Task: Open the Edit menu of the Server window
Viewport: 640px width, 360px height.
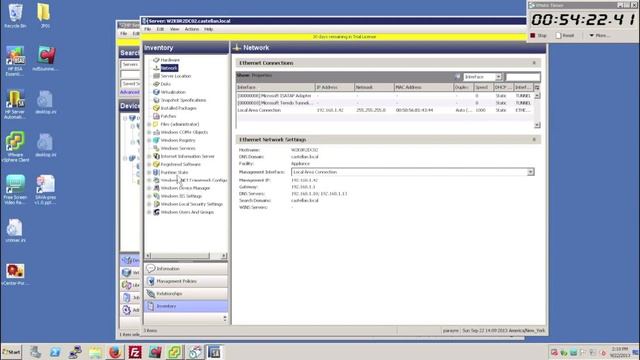Action: point(160,29)
